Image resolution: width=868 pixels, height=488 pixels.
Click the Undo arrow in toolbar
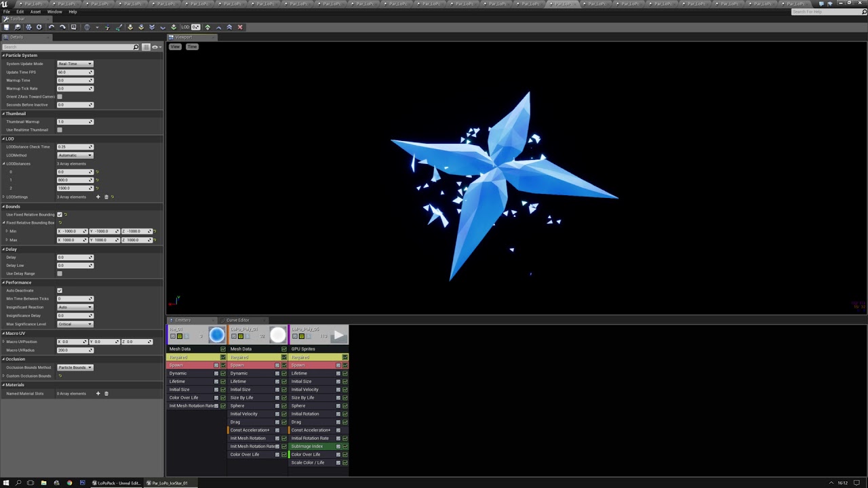click(52, 27)
